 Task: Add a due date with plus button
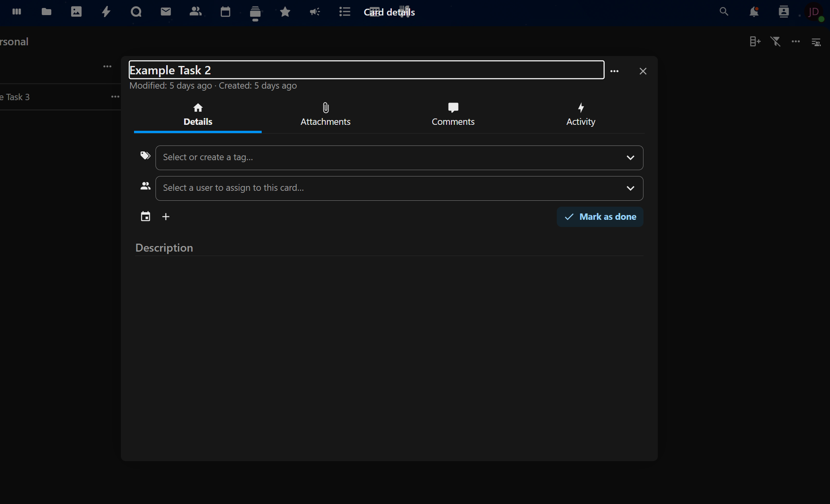[x=166, y=217]
